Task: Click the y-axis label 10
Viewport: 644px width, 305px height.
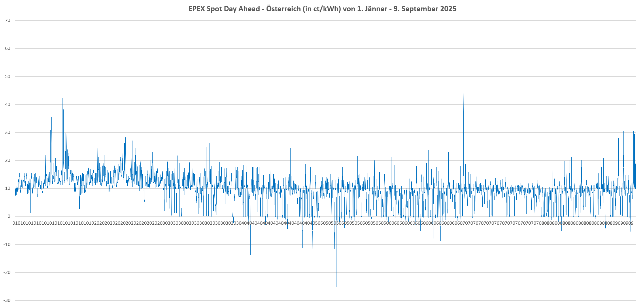Action: [x=8, y=188]
